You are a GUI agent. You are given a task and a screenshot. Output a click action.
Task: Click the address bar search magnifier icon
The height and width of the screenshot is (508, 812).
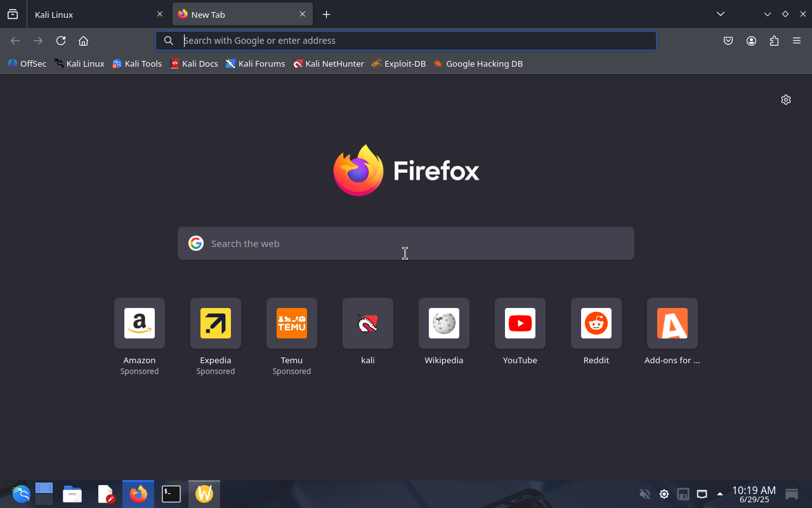pos(169,41)
